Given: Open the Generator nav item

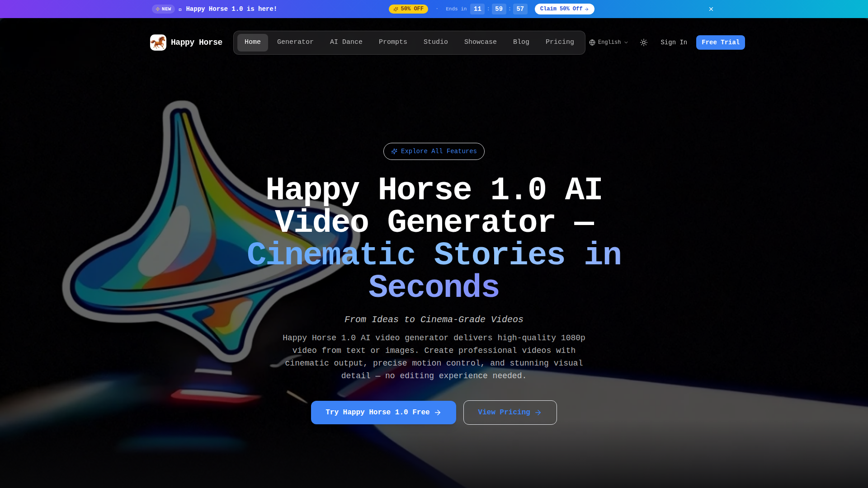Looking at the screenshot, I should [x=295, y=42].
